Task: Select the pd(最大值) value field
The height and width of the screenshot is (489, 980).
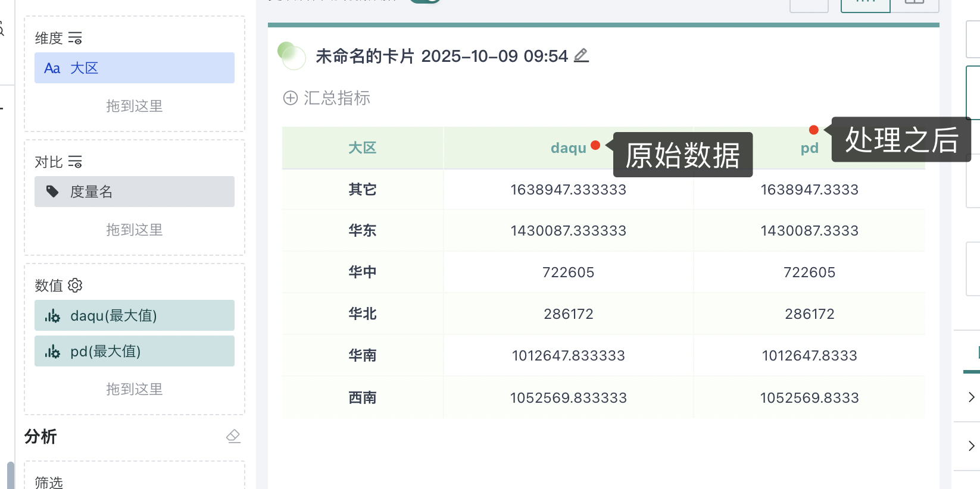Action: [x=135, y=351]
